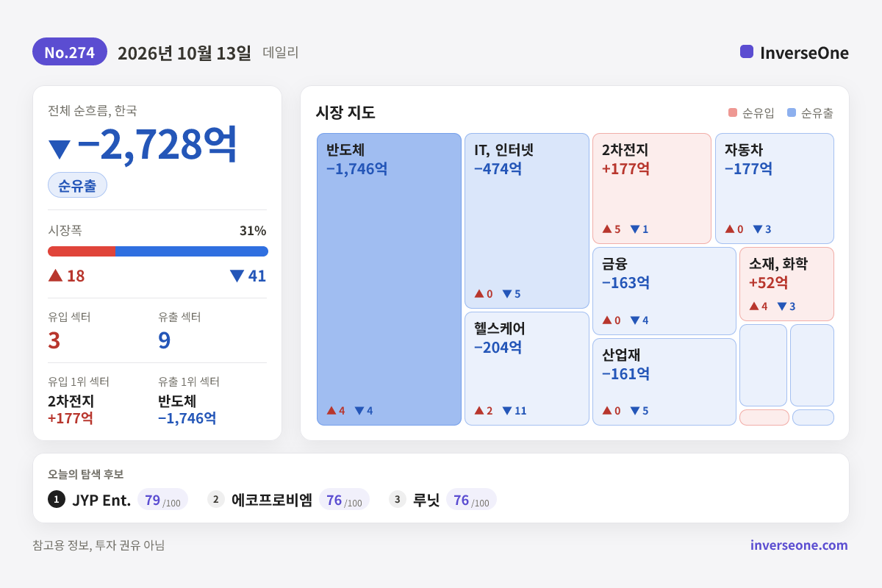The image size is (882, 588).
Task: Open the 금융 treemap tile
Action: pyautogui.click(x=664, y=291)
